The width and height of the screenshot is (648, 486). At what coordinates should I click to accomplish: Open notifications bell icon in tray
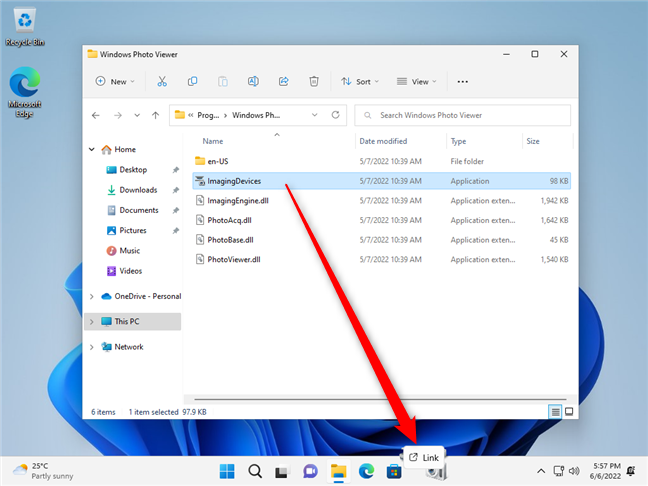click(631, 471)
